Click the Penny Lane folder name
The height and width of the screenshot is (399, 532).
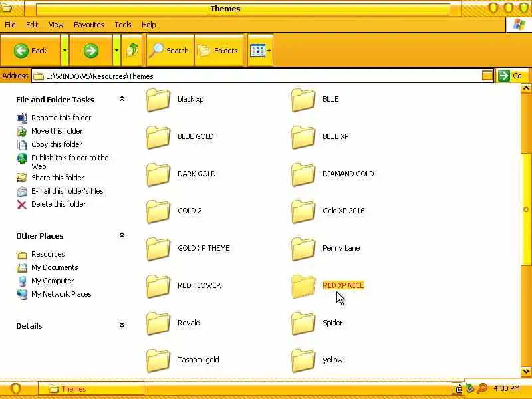[341, 248]
